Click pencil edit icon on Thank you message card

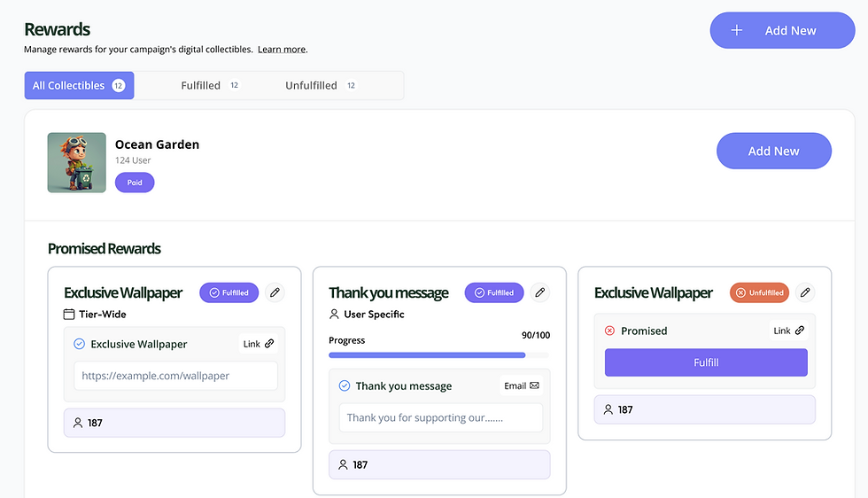[539, 292]
